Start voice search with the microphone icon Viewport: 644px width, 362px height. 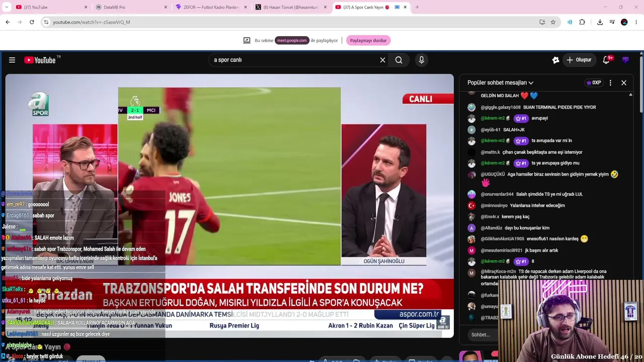click(422, 60)
